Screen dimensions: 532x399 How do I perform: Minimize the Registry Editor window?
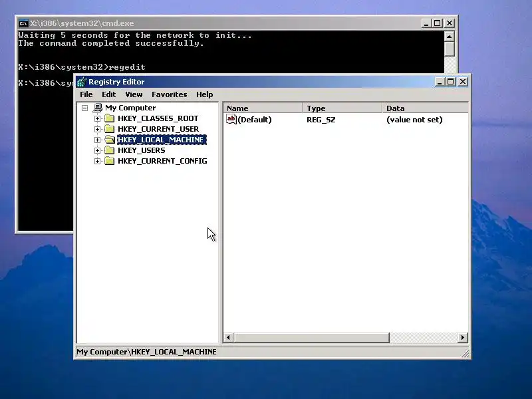tap(440, 82)
